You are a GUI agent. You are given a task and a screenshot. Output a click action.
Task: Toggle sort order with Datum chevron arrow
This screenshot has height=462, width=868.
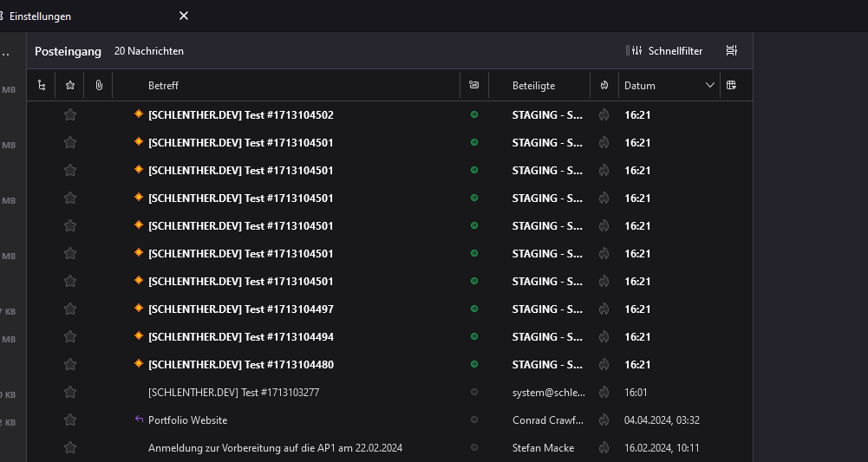[x=710, y=85]
